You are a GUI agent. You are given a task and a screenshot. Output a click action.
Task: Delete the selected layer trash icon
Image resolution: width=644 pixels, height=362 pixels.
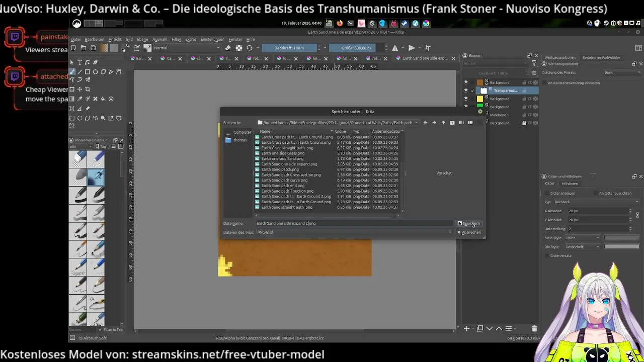coord(534,328)
